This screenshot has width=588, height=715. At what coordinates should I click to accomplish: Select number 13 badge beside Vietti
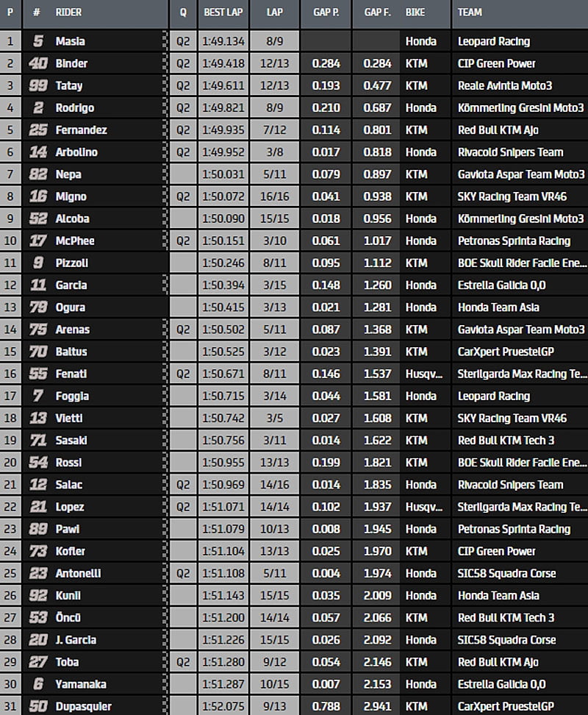tap(38, 418)
